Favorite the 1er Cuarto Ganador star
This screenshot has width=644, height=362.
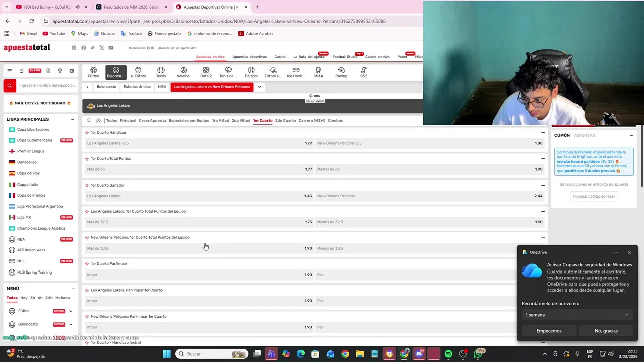[87, 185]
